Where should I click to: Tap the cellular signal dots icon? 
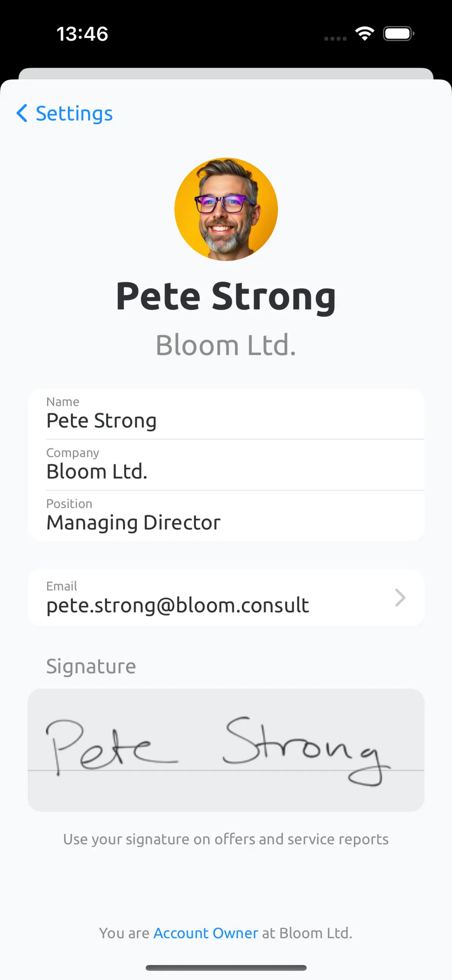click(x=335, y=39)
